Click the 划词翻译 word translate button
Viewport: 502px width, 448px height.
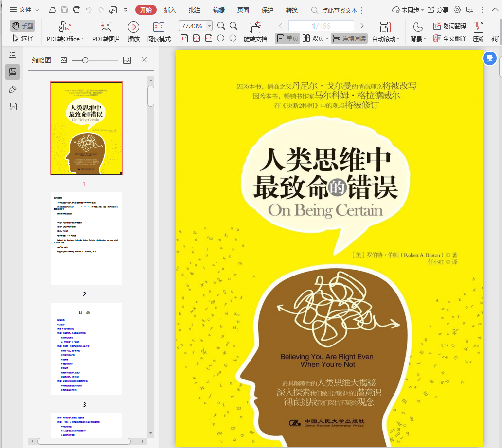(x=450, y=26)
